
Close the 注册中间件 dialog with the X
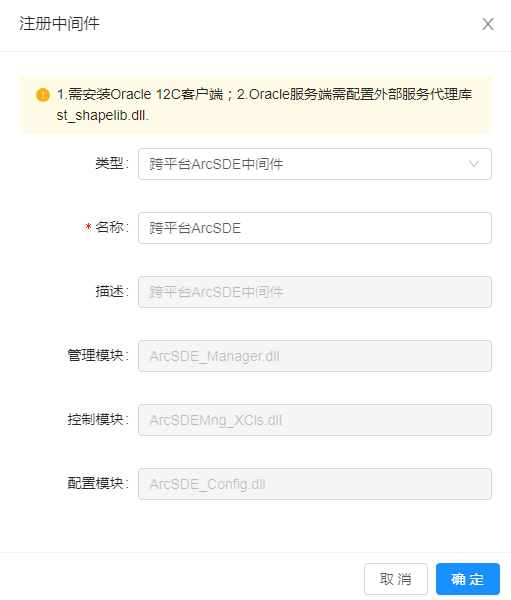pyautogui.click(x=488, y=24)
